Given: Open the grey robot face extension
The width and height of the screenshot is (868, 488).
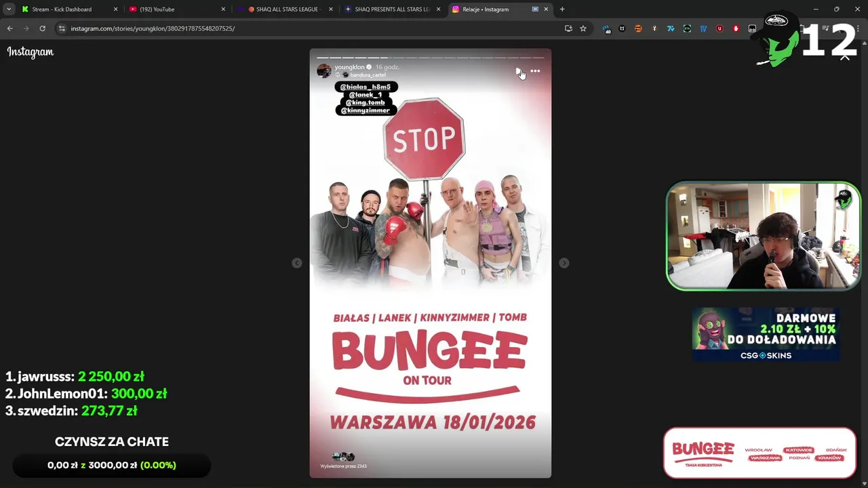Looking at the screenshot, I should click(752, 28).
